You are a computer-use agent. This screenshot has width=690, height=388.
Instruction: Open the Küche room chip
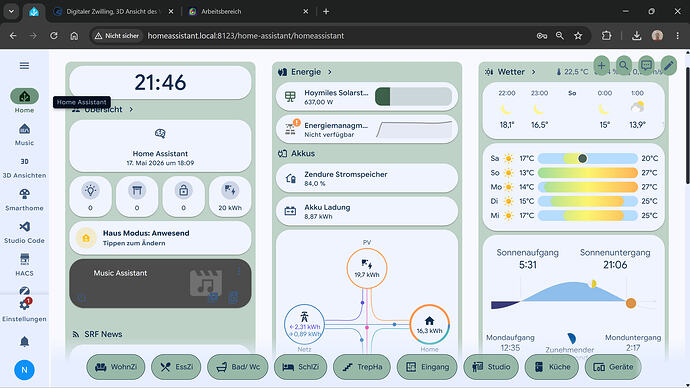[x=551, y=367]
